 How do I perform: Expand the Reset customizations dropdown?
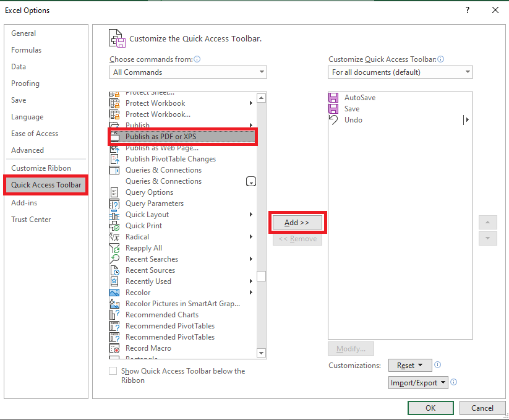pos(410,366)
